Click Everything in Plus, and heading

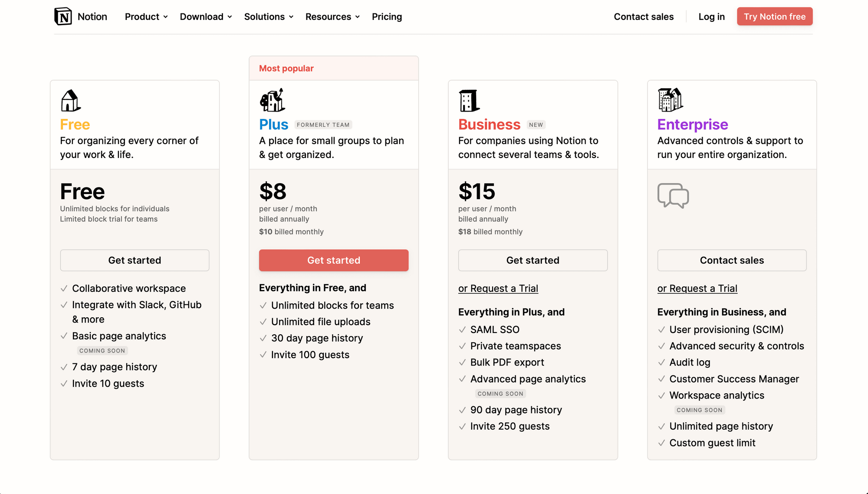click(x=511, y=313)
